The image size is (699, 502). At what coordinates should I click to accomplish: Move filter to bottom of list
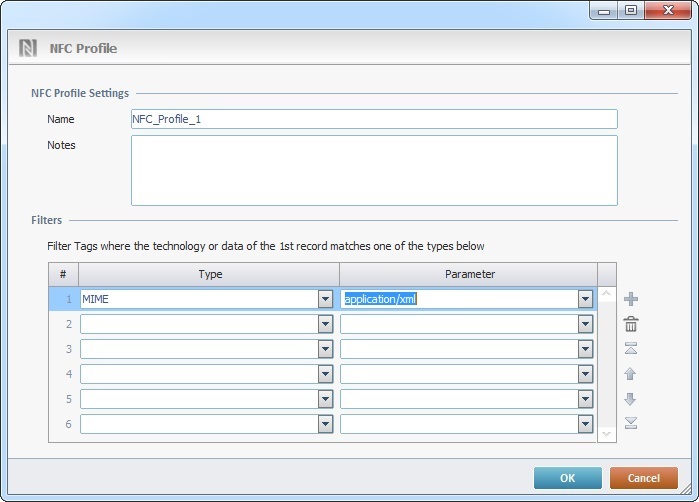point(630,423)
